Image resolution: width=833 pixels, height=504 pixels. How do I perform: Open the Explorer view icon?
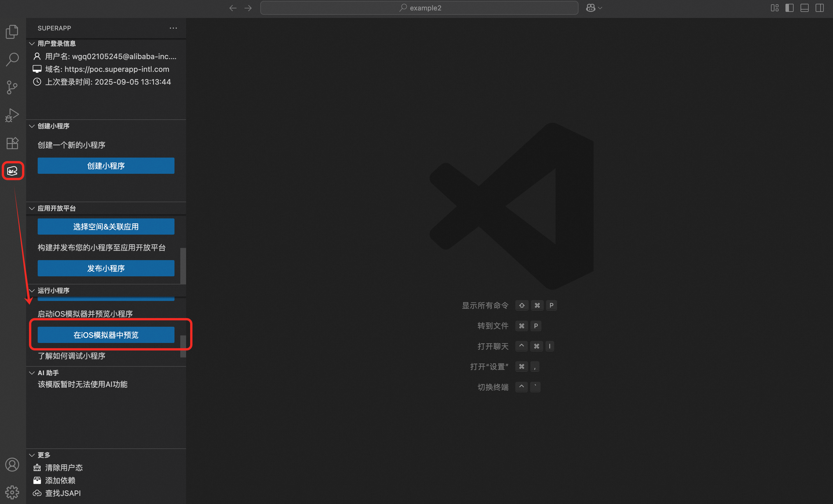click(x=12, y=32)
